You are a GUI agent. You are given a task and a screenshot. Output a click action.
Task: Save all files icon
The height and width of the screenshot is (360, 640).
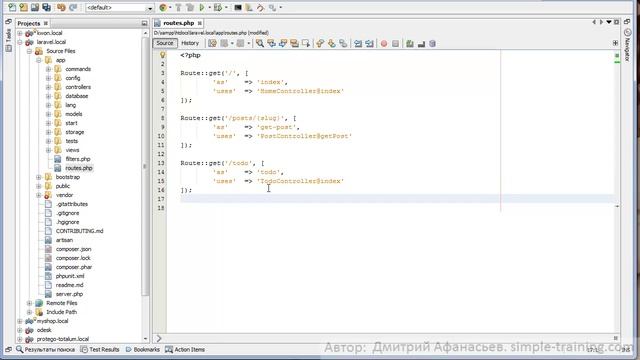[x=47, y=7]
